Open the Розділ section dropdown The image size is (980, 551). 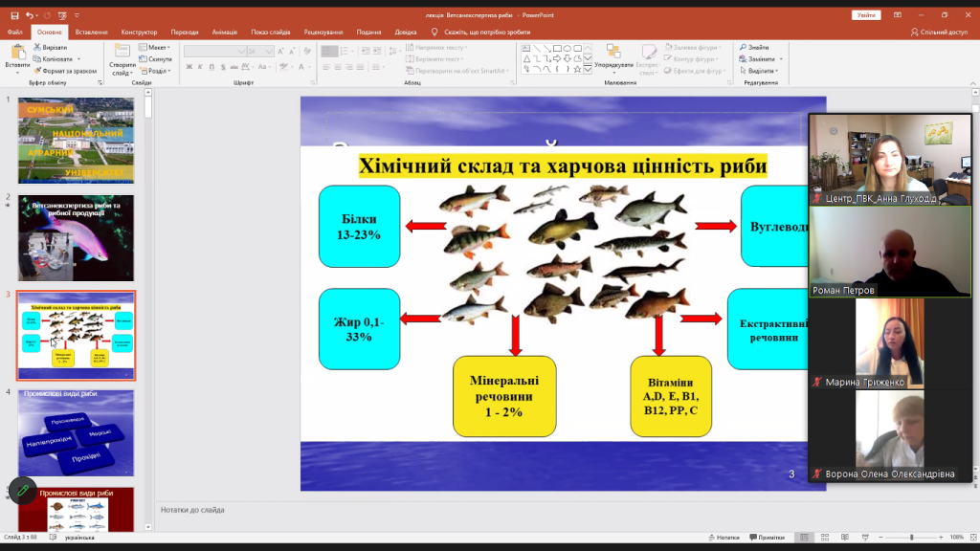(158, 71)
